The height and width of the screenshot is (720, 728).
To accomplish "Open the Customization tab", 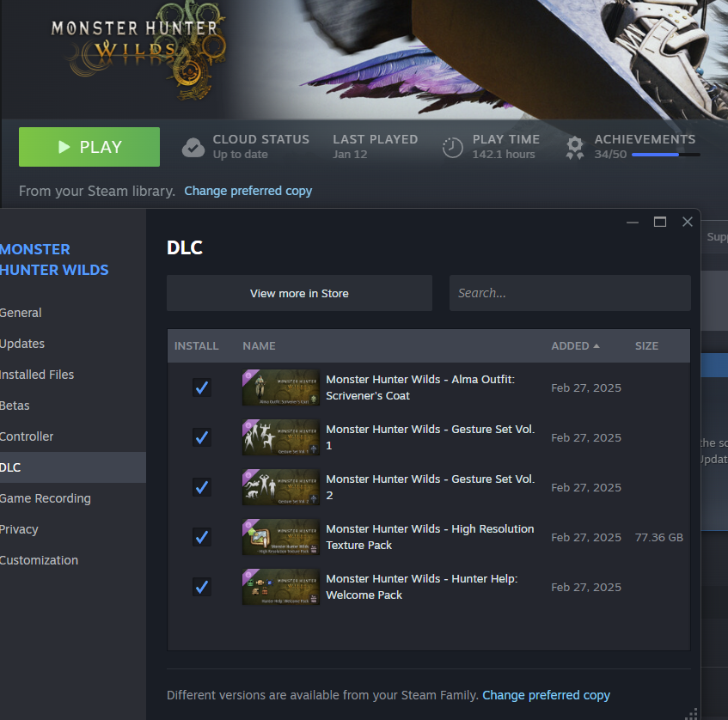I will [x=73, y=560].
